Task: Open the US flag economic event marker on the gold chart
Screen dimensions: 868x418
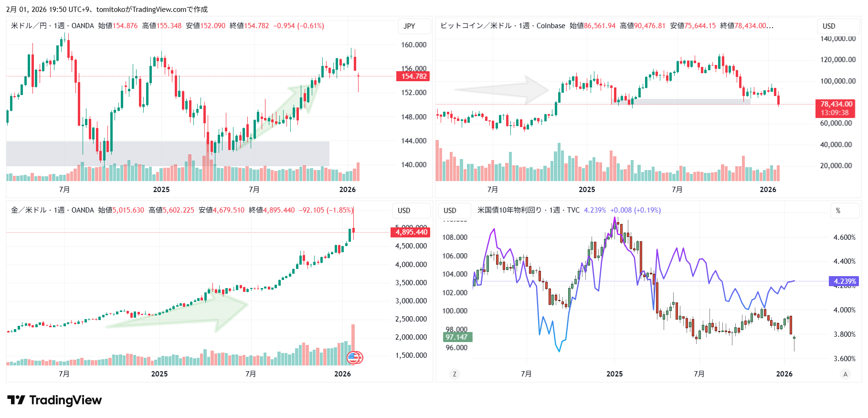Action: (354, 357)
